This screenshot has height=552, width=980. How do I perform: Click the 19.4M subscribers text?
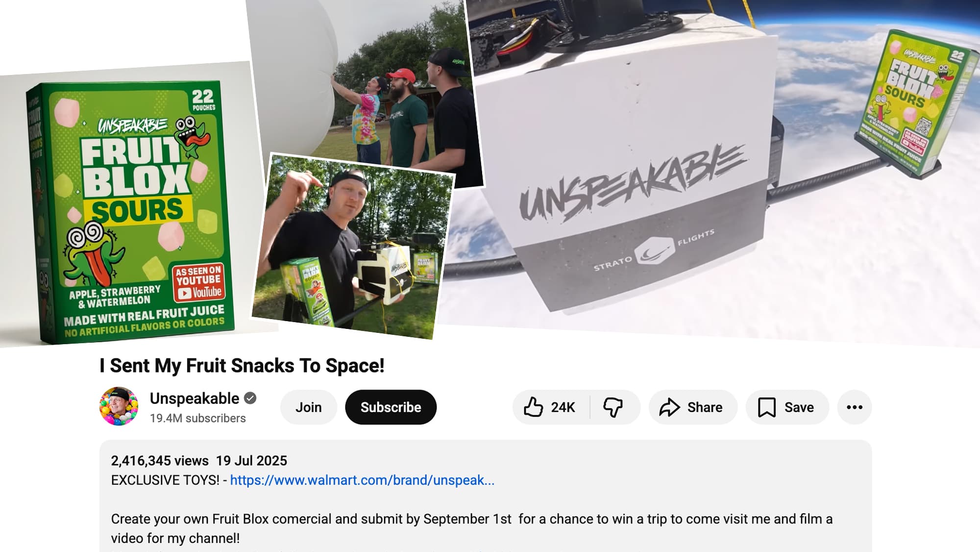[198, 418]
